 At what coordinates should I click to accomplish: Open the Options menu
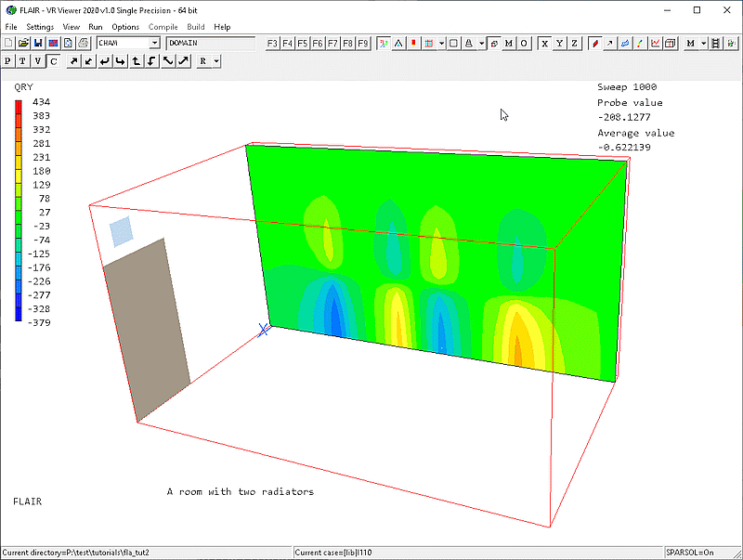(125, 27)
